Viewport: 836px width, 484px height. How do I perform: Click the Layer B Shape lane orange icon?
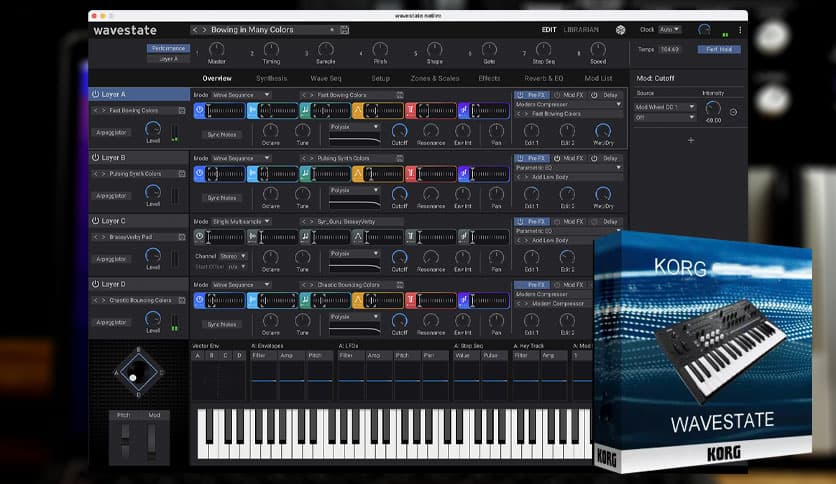pos(357,174)
